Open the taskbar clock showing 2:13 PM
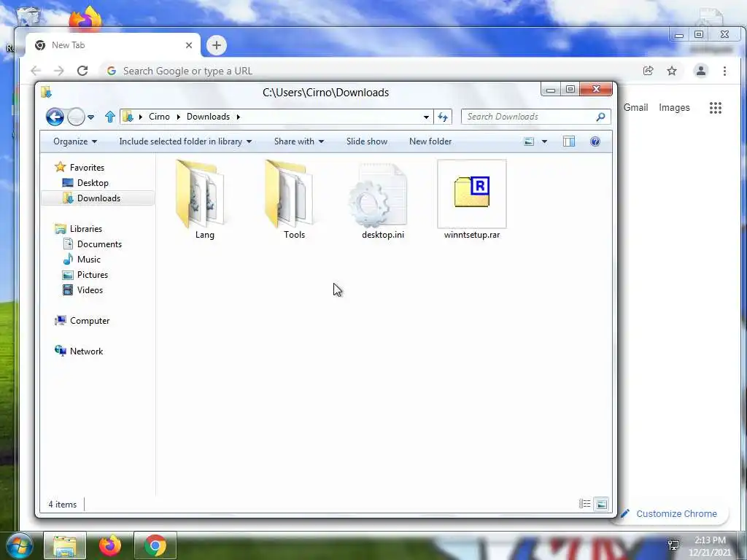The width and height of the screenshot is (747, 560). click(709, 546)
